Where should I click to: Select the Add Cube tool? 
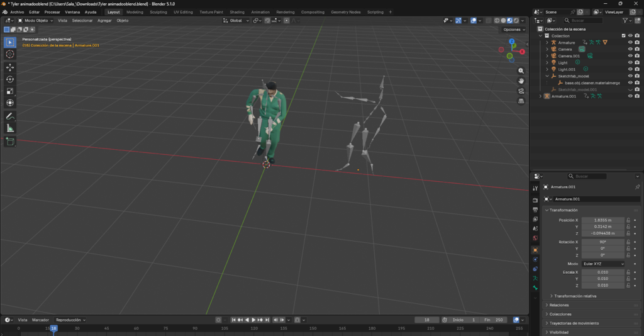pyautogui.click(x=10, y=142)
